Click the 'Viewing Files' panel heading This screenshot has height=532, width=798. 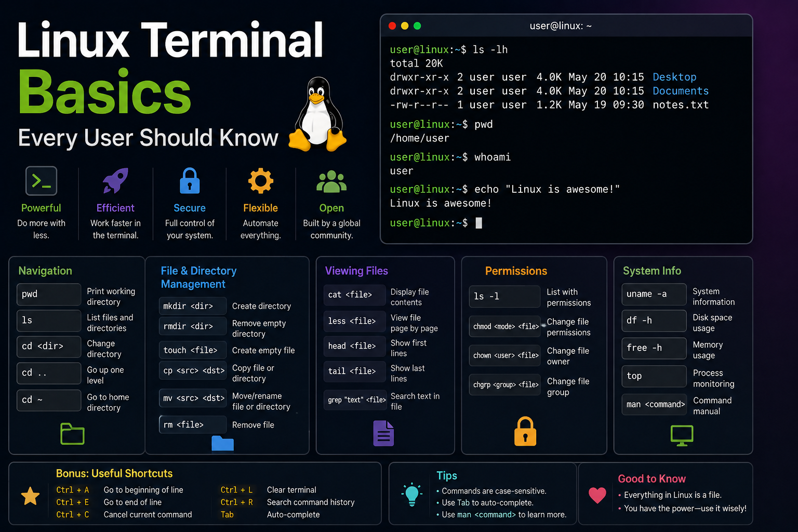[x=356, y=271]
